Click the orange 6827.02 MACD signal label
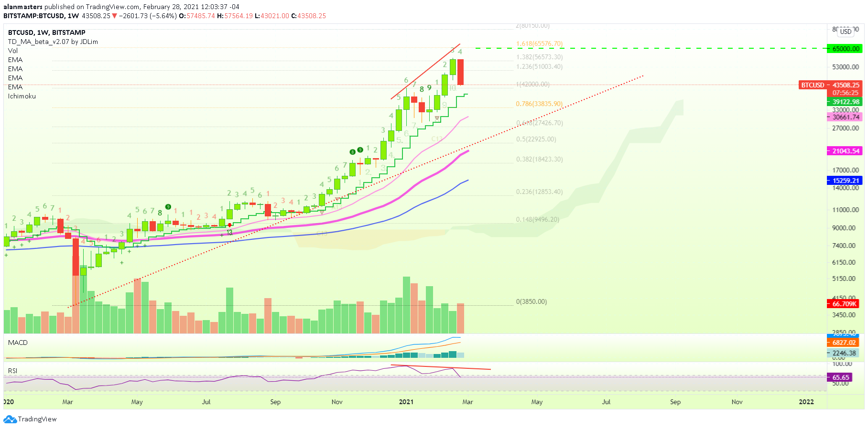Viewport: 868px width, 429px height. click(x=843, y=343)
